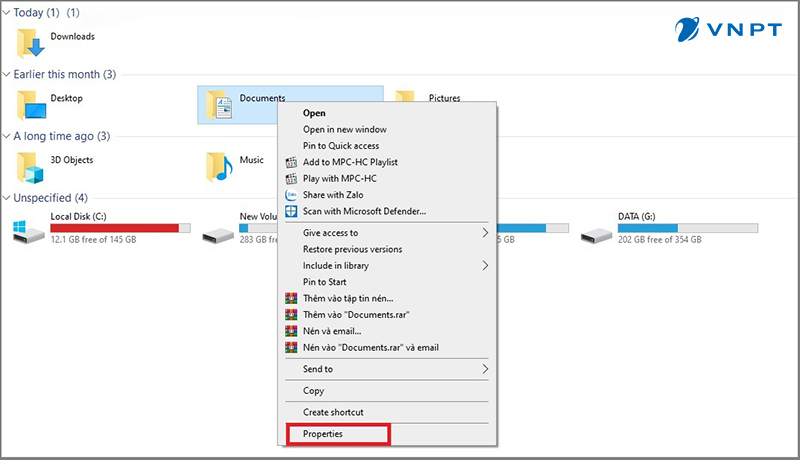Click the Downloads folder icon
This screenshot has width=800, height=460.
coord(32,42)
